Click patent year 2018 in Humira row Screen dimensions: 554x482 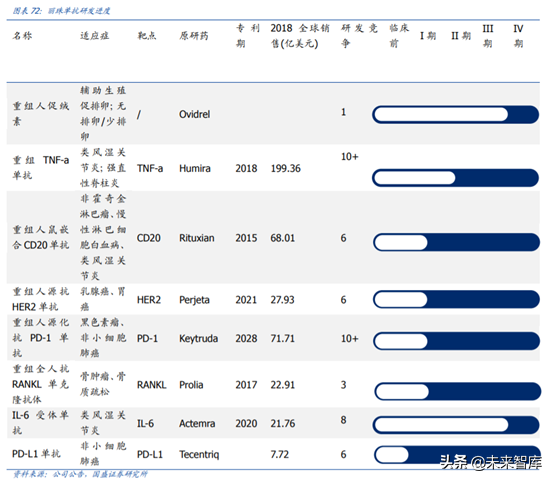tap(246, 168)
